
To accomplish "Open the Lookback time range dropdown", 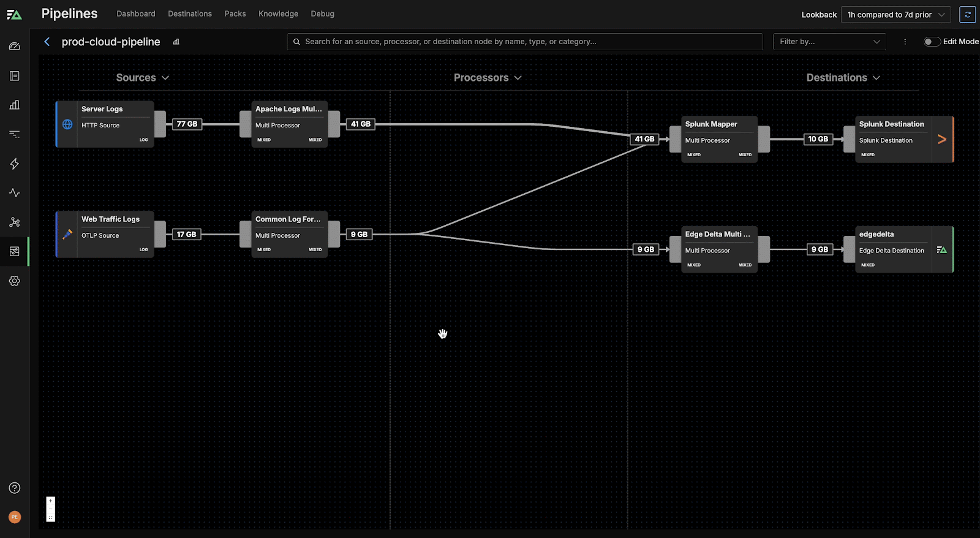I will pos(895,15).
